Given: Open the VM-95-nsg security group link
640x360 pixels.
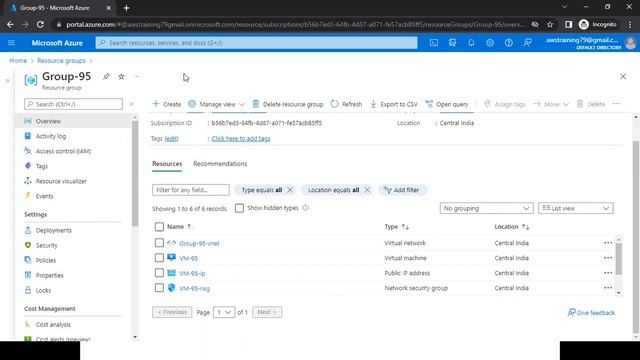Looking at the screenshot, I should point(194,289).
